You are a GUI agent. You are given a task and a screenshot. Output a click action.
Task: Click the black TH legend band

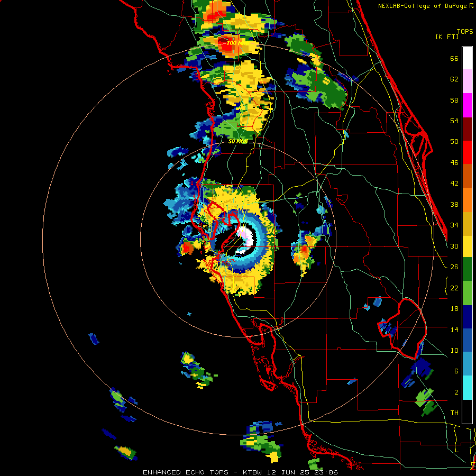click(x=467, y=411)
